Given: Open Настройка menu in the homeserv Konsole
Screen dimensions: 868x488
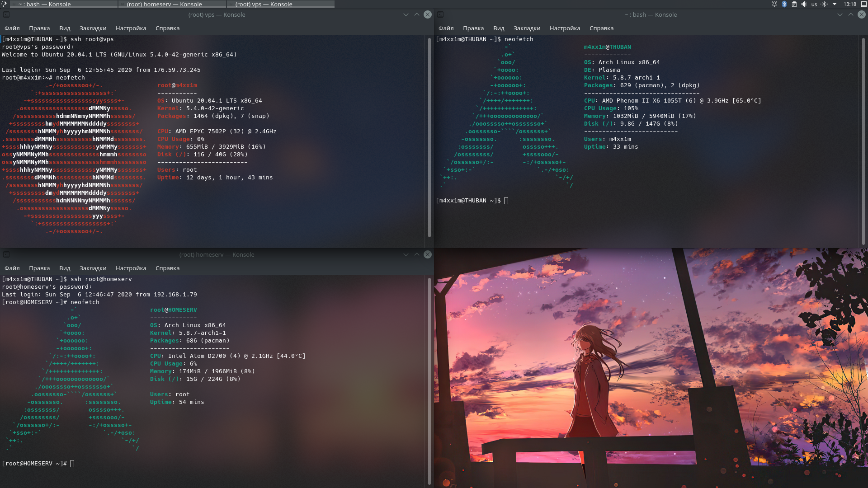Looking at the screenshot, I should 131,268.
